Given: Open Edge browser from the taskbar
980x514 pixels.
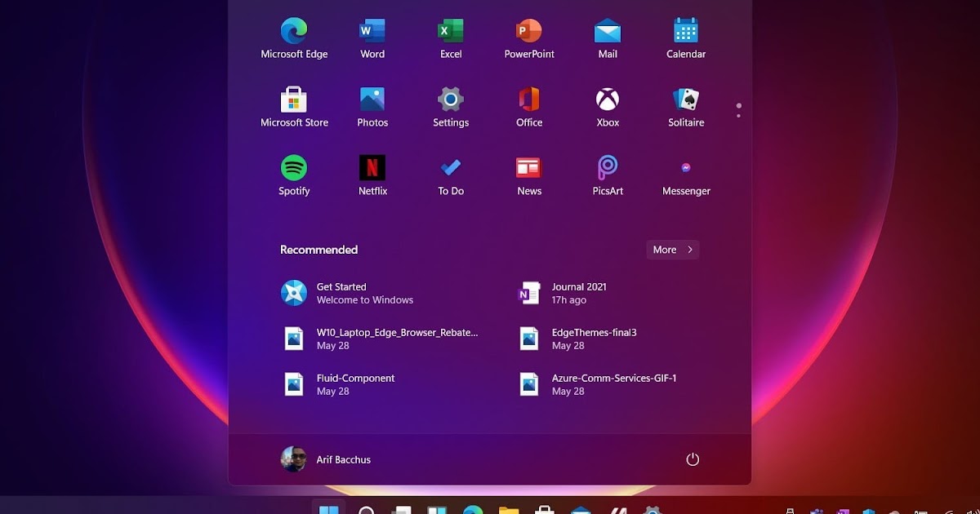Looking at the screenshot, I should point(473,511).
